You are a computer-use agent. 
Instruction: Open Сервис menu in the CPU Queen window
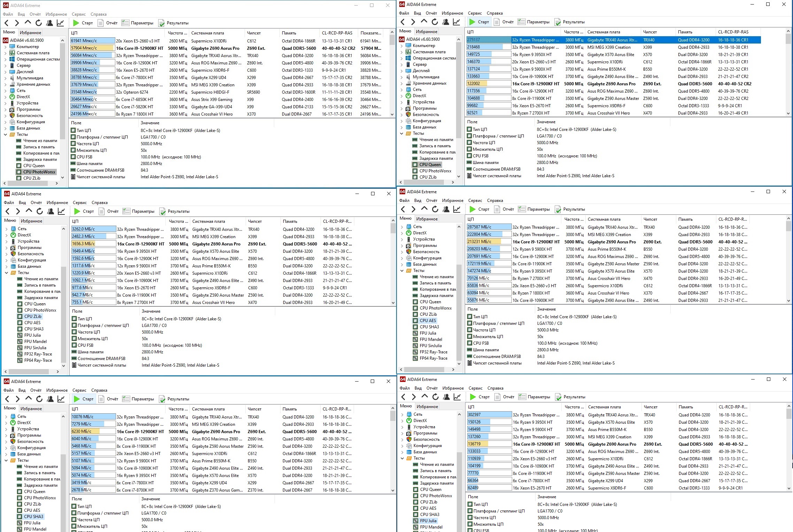click(475, 13)
